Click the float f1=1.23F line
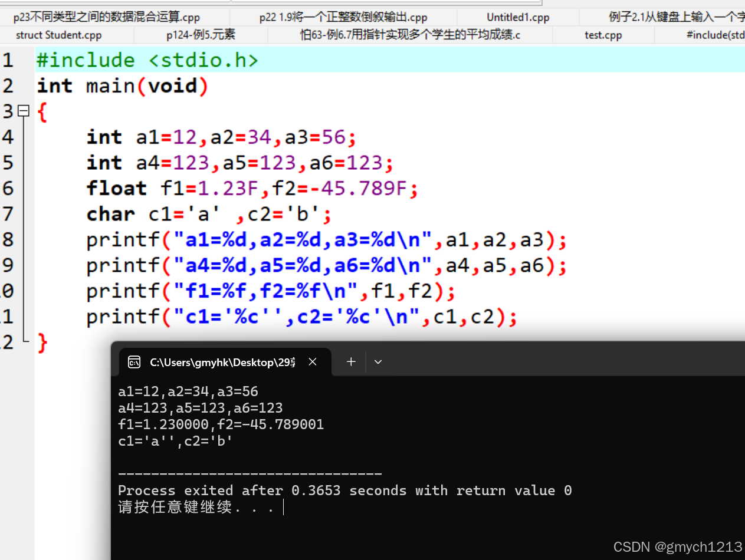The height and width of the screenshot is (560, 745). 252,189
